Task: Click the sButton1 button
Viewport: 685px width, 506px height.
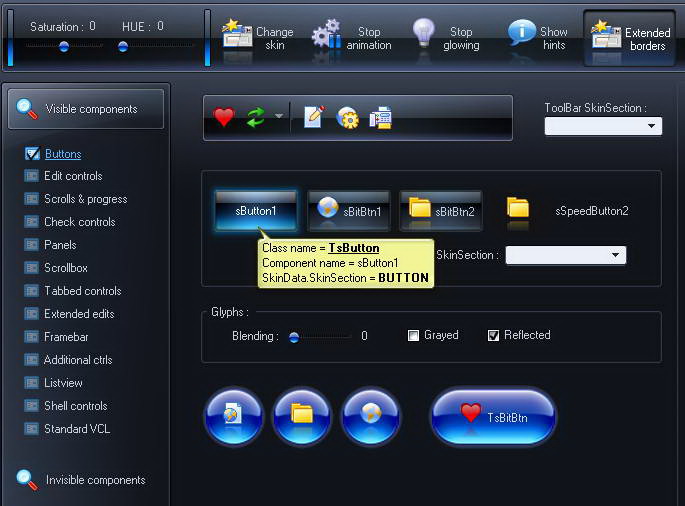Action: (x=256, y=211)
